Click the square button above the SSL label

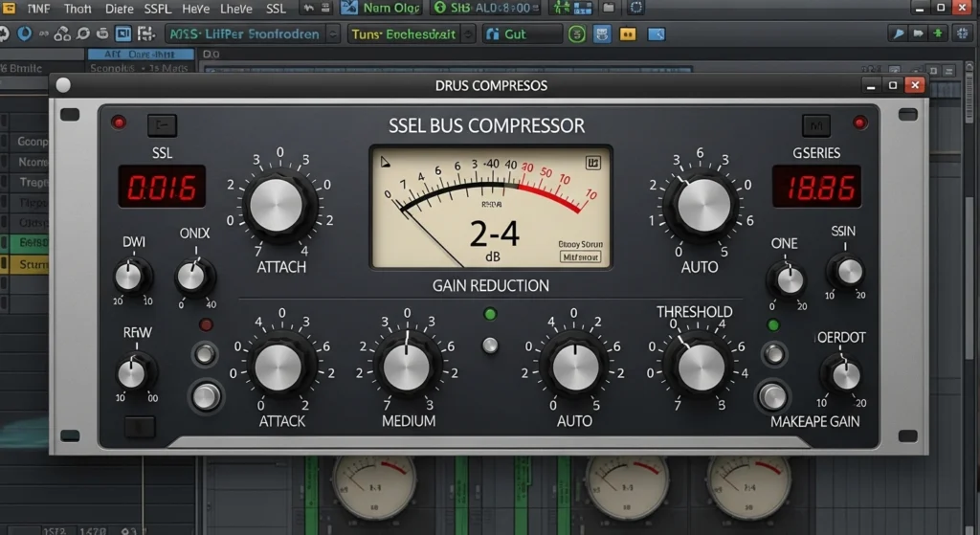[162, 125]
